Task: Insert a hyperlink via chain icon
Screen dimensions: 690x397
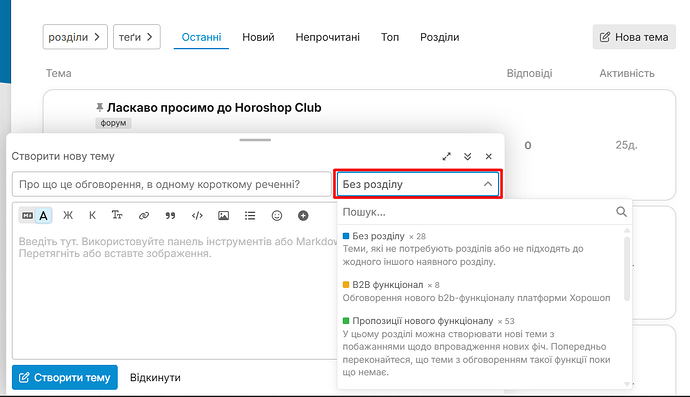Action: tap(144, 216)
